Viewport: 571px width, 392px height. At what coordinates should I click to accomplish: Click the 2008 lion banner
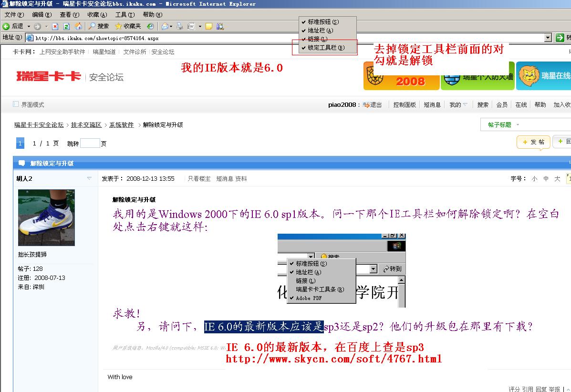pos(401,76)
